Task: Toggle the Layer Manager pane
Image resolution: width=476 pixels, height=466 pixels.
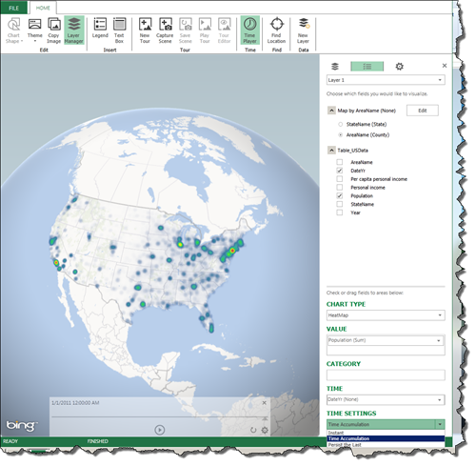Action: 73,30
